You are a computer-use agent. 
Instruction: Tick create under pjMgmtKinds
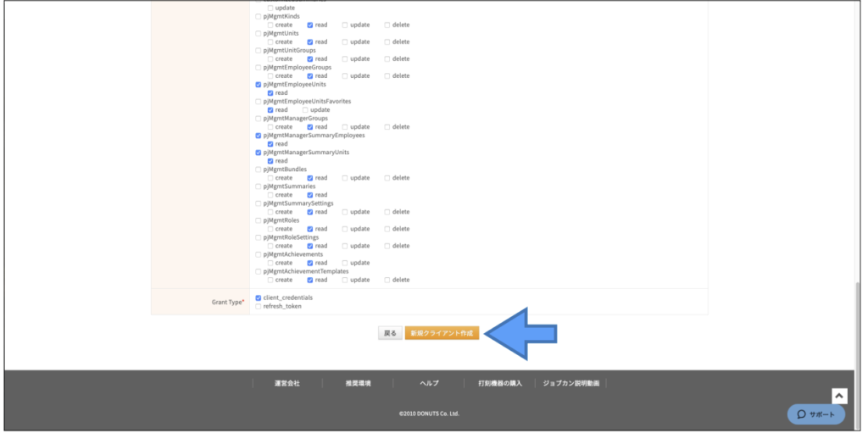coord(270,25)
